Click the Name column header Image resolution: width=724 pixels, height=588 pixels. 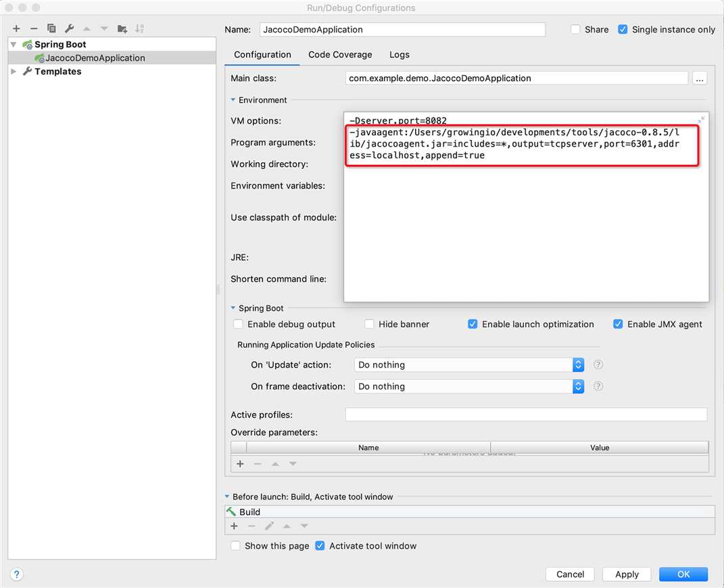368,447
